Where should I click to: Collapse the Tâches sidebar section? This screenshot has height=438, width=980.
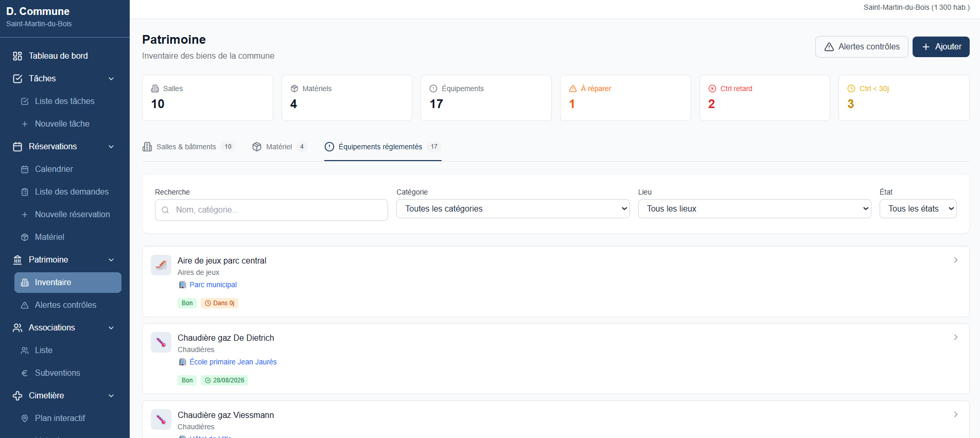coord(111,79)
